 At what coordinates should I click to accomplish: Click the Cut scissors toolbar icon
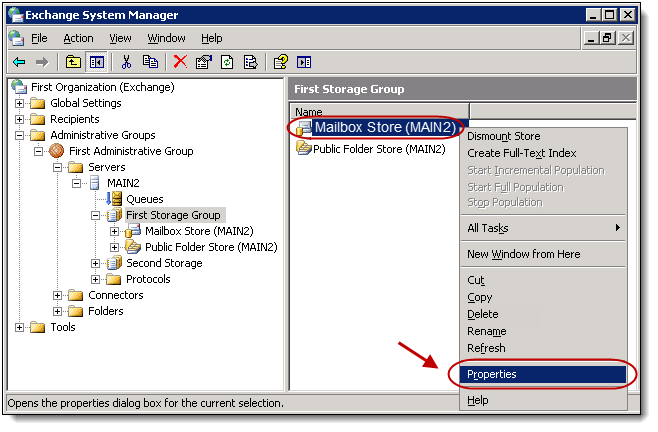[126, 62]
